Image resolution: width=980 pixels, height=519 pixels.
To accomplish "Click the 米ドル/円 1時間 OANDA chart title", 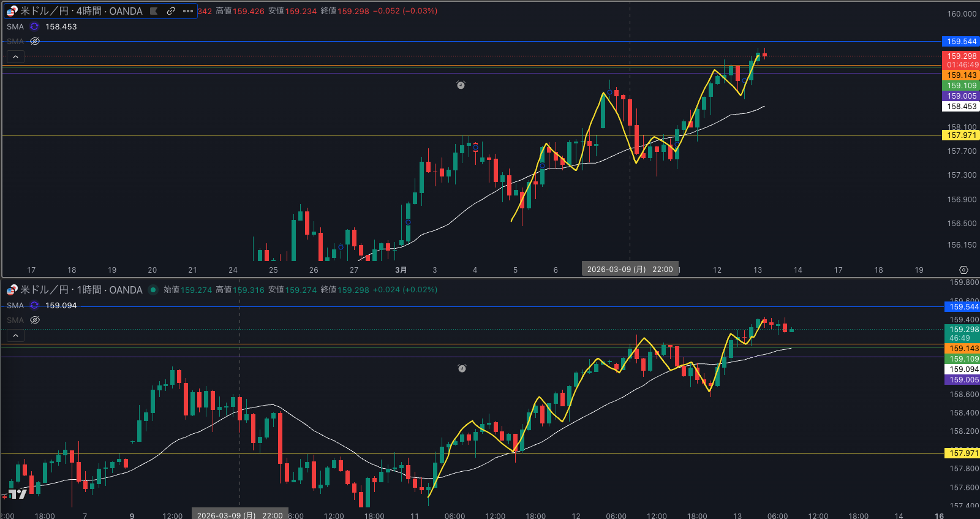I will 81,290.
